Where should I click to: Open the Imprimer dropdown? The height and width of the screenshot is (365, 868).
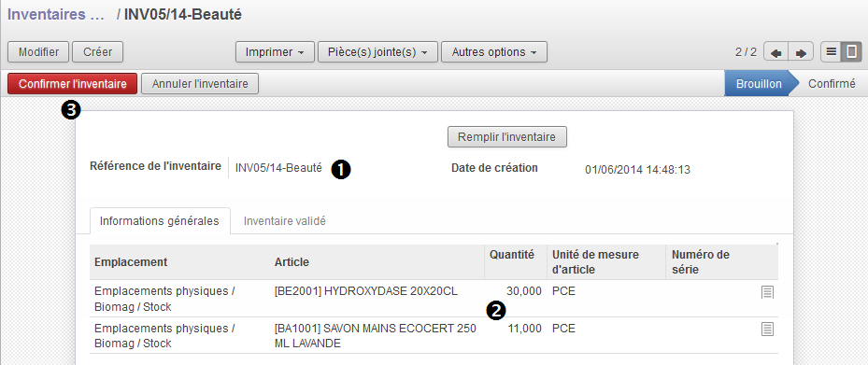[275, 52]
